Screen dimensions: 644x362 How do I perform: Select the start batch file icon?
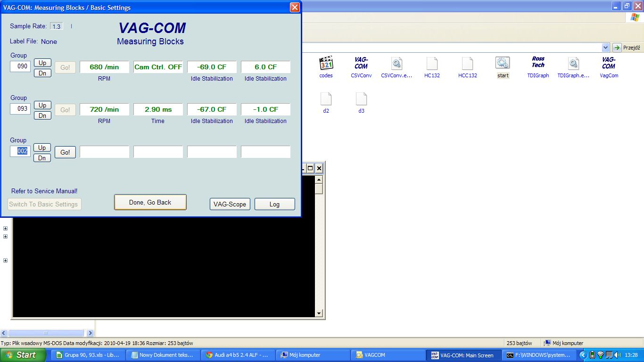point(503,63)
